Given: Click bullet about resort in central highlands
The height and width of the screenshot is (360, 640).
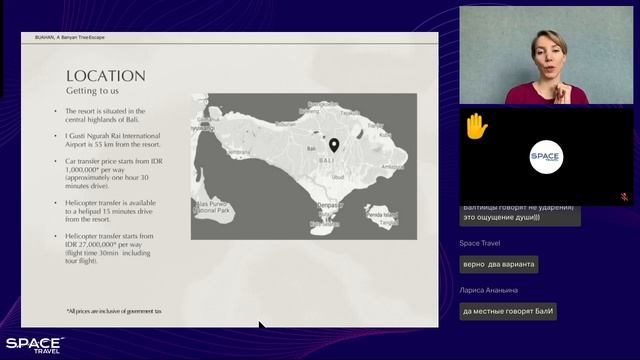Looking at the screenshot, I should pyautogui.click(x=105, y=116).
